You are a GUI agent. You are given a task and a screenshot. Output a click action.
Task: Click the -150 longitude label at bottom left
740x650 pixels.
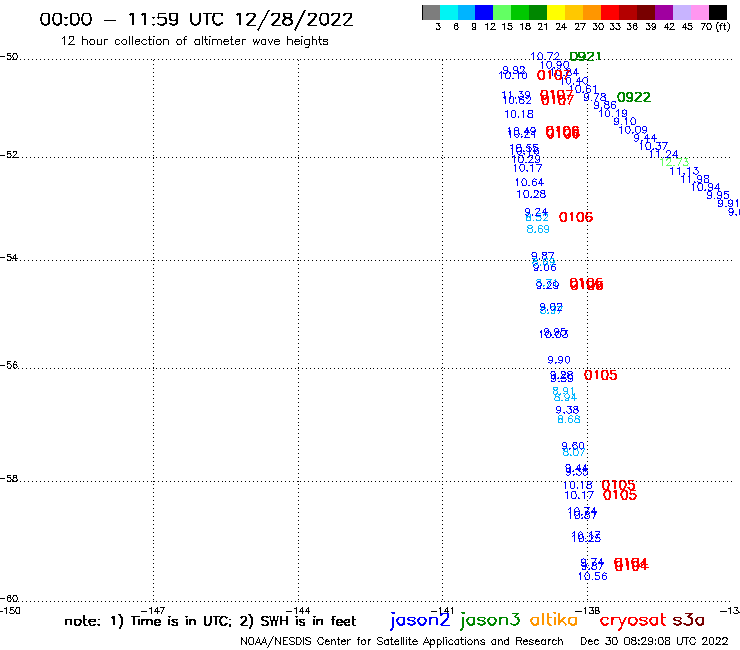pyautogui.click(x=10, y=611)
